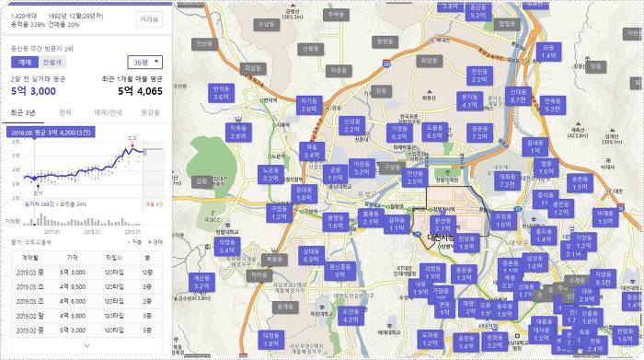This screenshot has width=644, height=360.
Task: Click the gray 추목동 map label
Action: pos(337,15)
